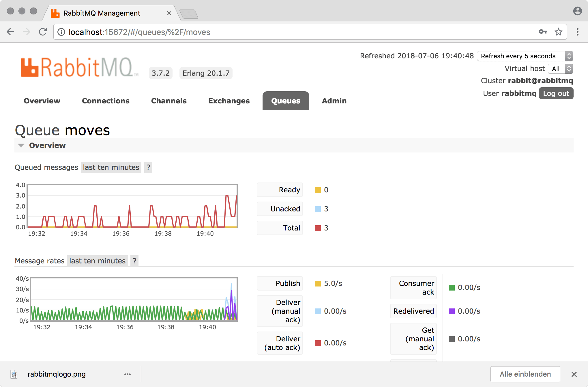Collapse the Overview section triangle
Screen dimensions: 588x387
click(21, 145)
